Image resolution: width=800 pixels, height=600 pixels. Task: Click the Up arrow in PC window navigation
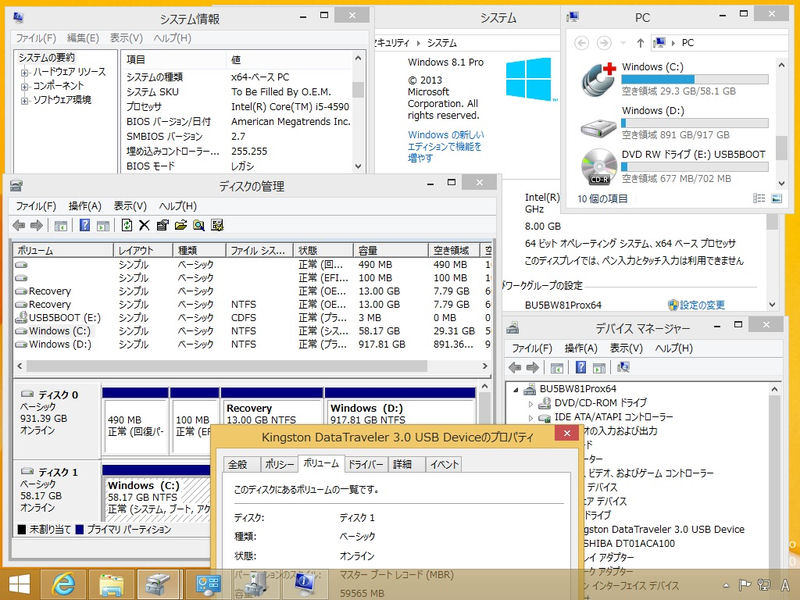[x=640, y=43]
